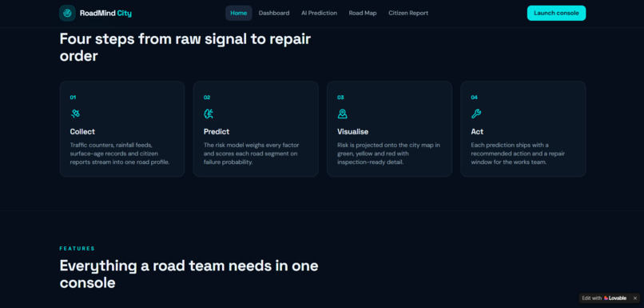
Task: Select the Visualise card title
Action: pyautogui.click(x=353, y=131)
